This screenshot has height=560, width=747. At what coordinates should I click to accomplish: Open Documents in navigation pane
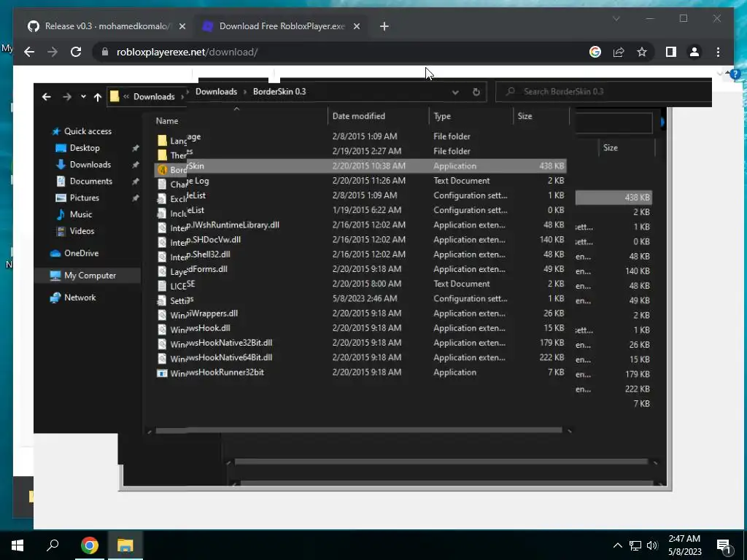tap(91, 181)
